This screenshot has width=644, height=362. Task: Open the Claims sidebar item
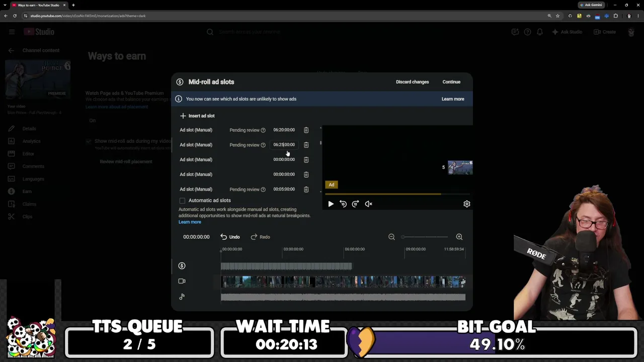29,204
